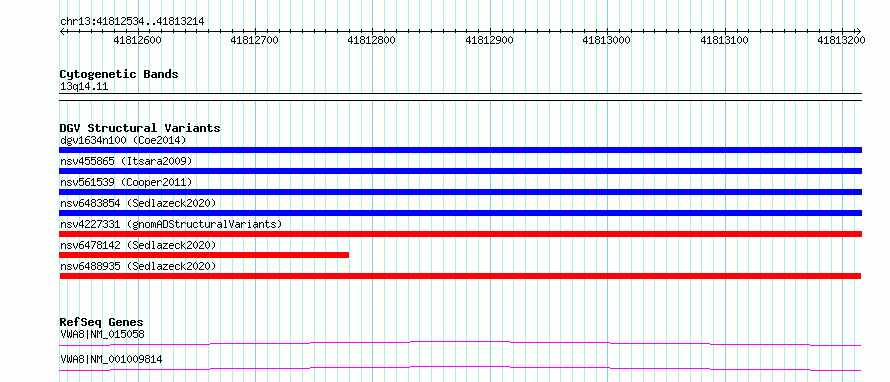Click the 41812800 ruler tick label
Viewport: 890px width, 382px height.
(x=372, y=40)
